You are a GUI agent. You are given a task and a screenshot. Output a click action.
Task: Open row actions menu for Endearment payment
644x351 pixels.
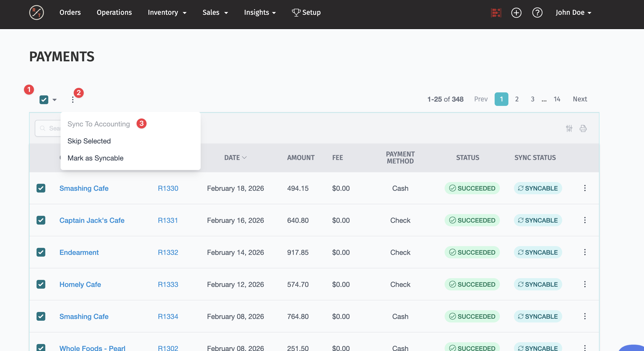pos(585,252)
